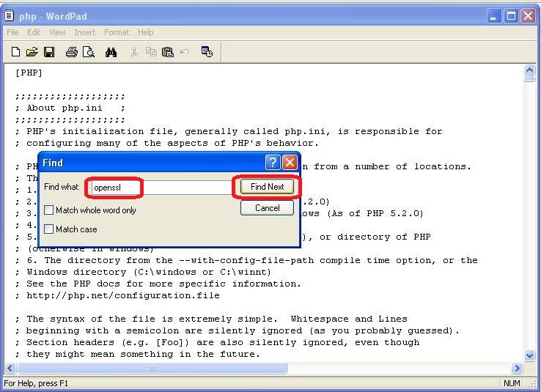This screenshot has width=541, height=392.
Task: Close the WordPad window
Action: (x=529, y=16)
